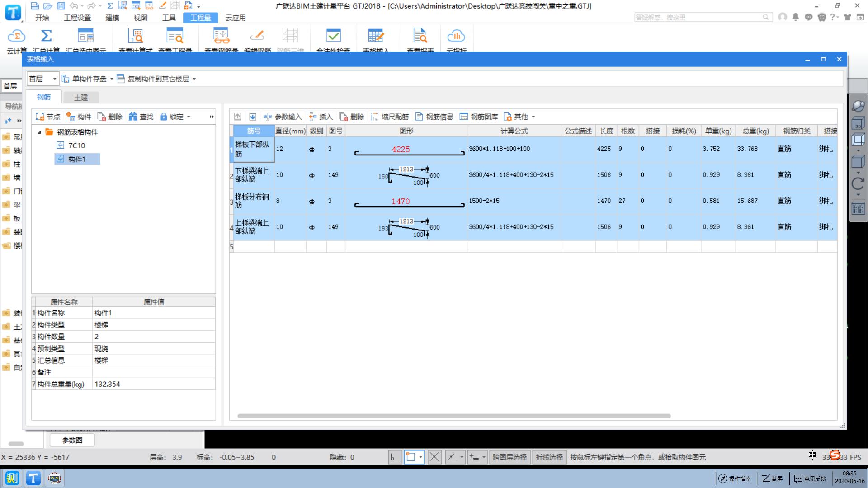Switch to 土建 tab
The height and width of the screenshot is (488, 868).
[x=82, y=97]
